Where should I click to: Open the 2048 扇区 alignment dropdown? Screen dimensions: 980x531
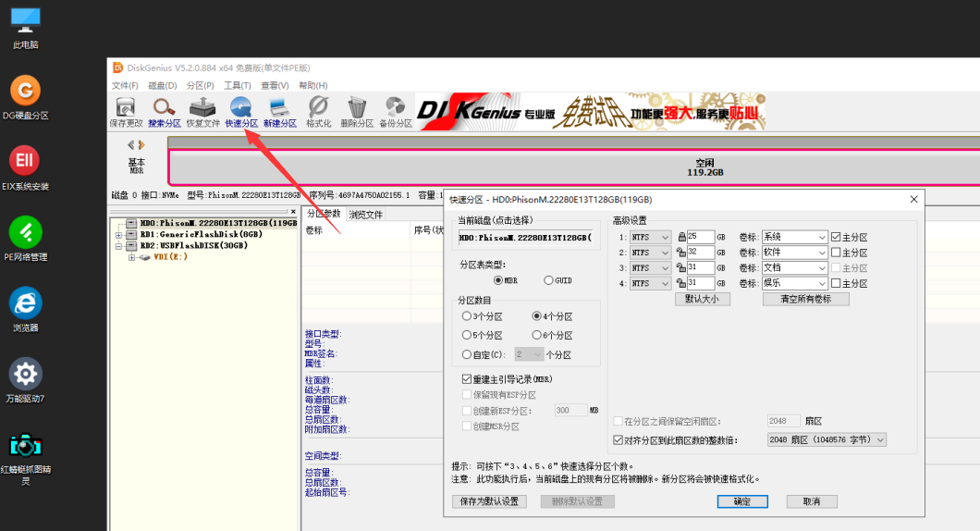[x=826, y=440]
